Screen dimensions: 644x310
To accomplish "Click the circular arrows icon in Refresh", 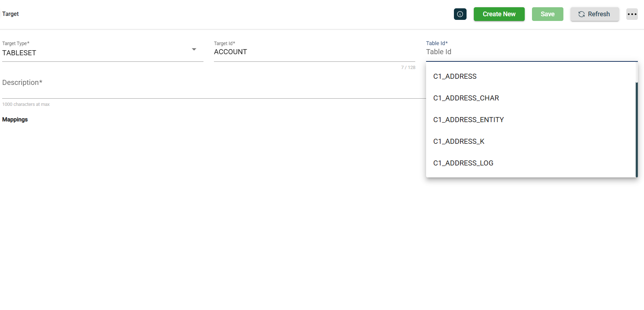I will point(581,14).
